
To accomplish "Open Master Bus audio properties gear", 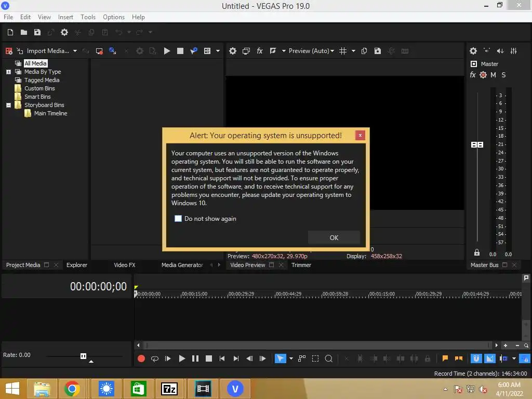I will (473, 51).
